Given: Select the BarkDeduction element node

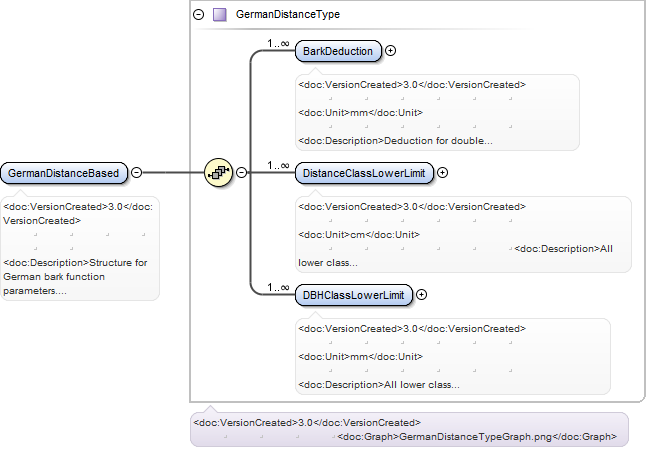Looking at the screenshot, I should 338,51.
